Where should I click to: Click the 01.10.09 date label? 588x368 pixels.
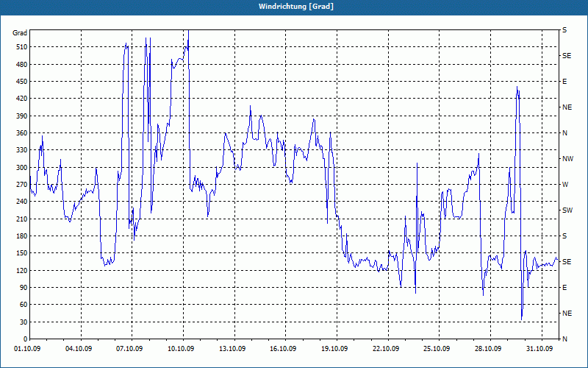(27, 349)
